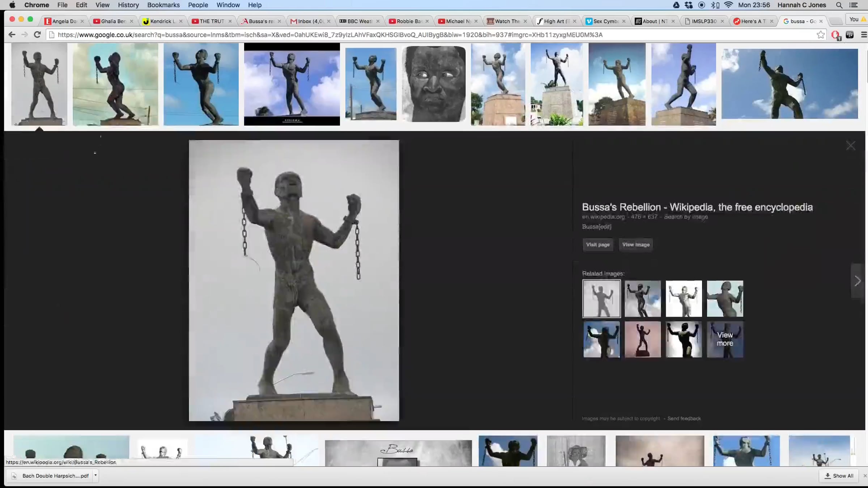This screenshot has height=488, width=868.
Task: Switch to the IMSLP330 tab
Action: 705,21
